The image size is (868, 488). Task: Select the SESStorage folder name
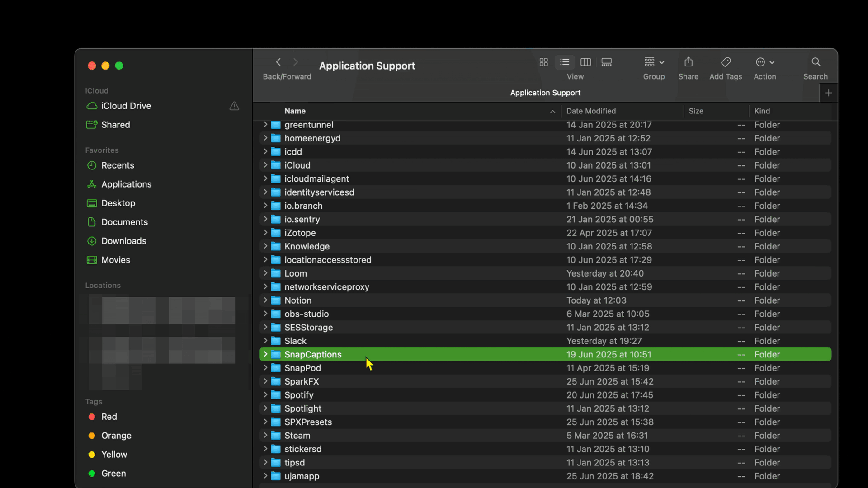pyautogui.click(x=308, y=328)
